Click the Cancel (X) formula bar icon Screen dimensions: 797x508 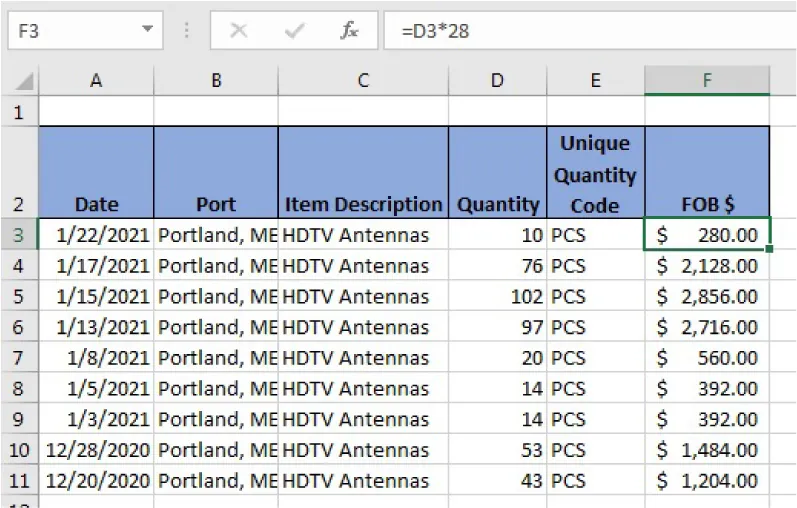[239, 31]
